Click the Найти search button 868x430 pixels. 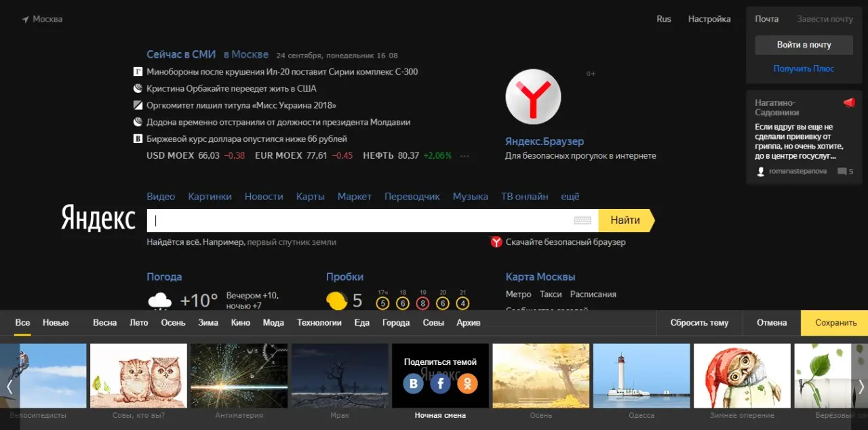coord(626,220)
